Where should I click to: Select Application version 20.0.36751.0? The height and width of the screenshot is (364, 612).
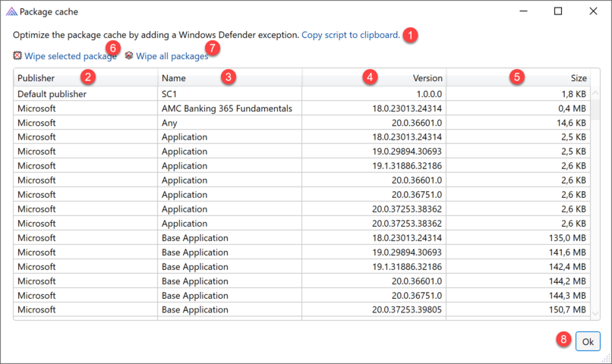(x=301, y=195)
